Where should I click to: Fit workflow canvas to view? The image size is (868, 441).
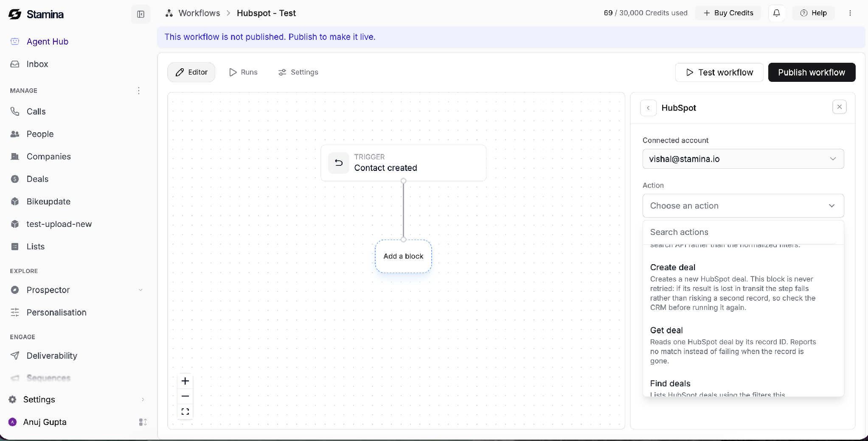pos(185,411)
